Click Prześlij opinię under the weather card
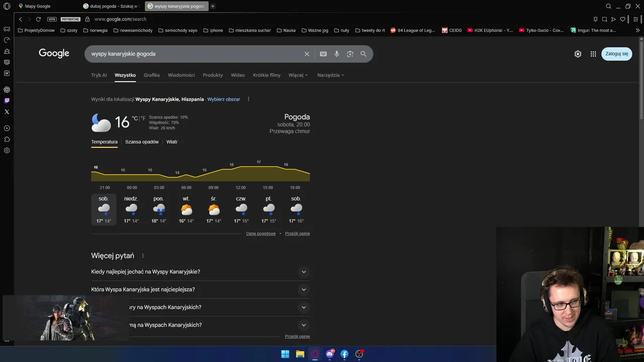The image size is (644, 362). 297,233
